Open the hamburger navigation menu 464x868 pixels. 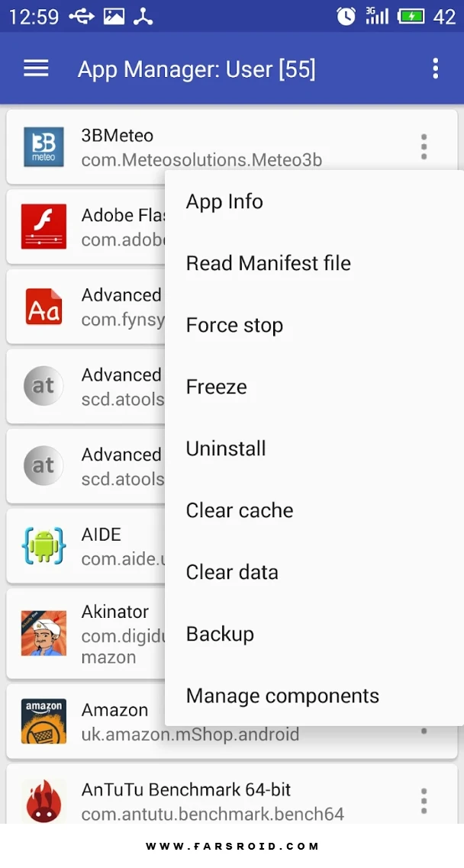[x=36, y=69]
